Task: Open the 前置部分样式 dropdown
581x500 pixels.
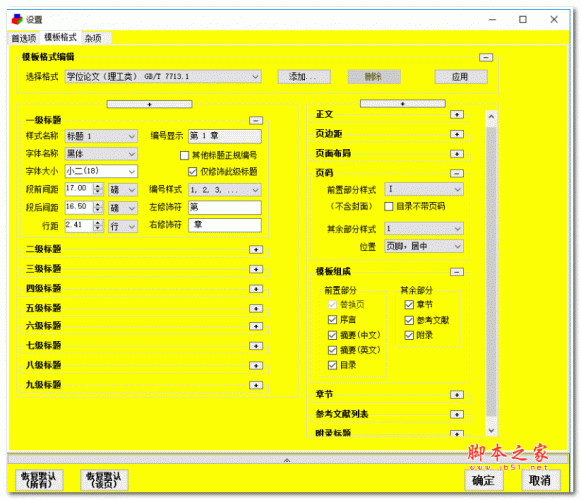Action: click(x=424, y=189)
